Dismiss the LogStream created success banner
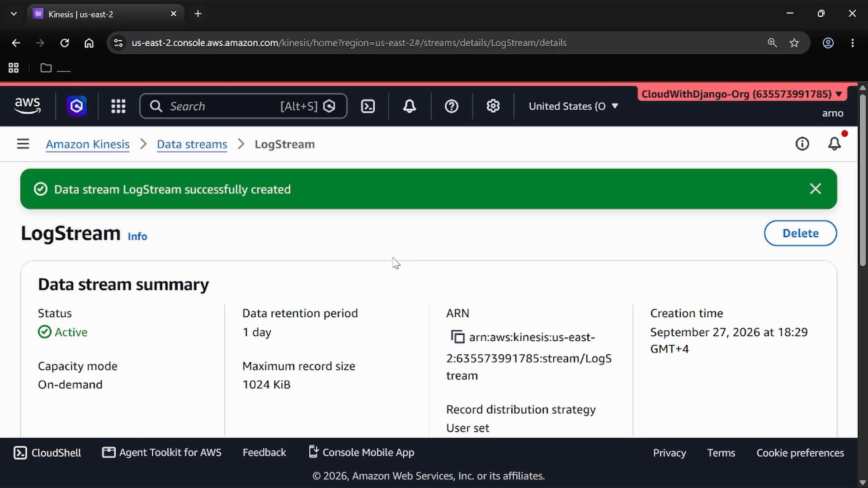 pos(816,189)
